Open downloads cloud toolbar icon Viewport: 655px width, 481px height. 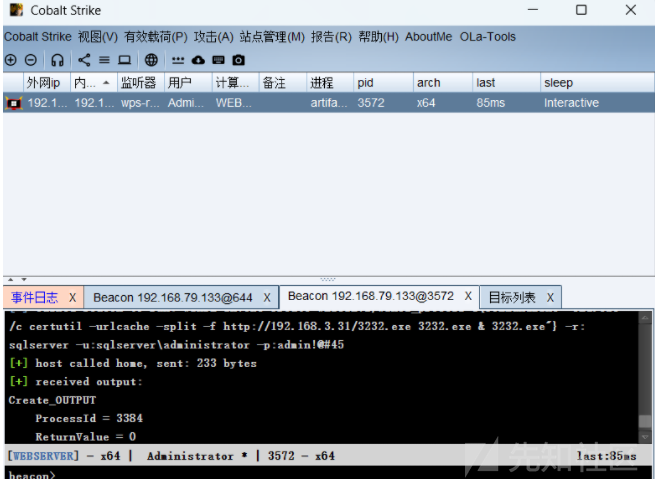click(x=198, y=60)
